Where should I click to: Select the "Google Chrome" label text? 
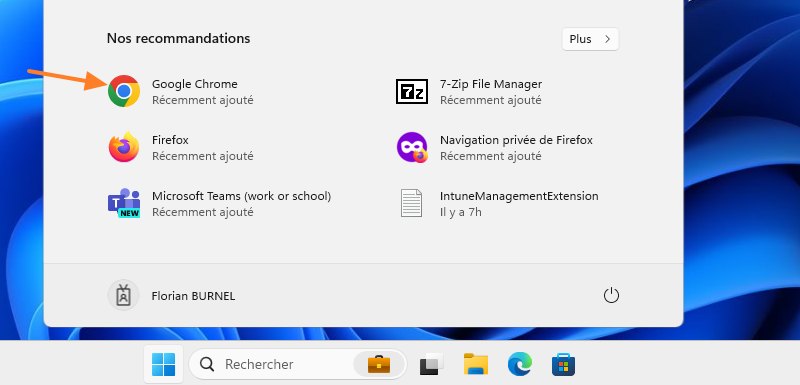(194, 84)
